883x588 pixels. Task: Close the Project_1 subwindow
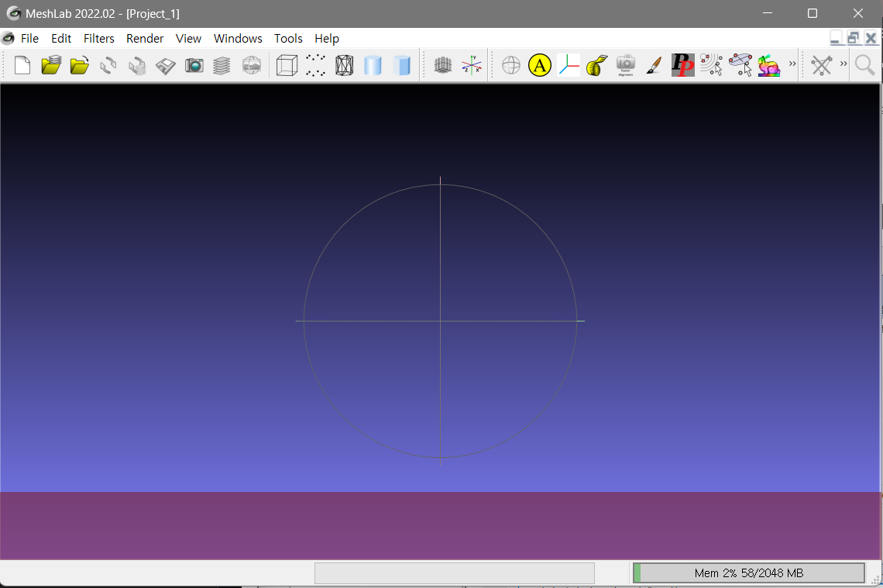pos(871,38)
